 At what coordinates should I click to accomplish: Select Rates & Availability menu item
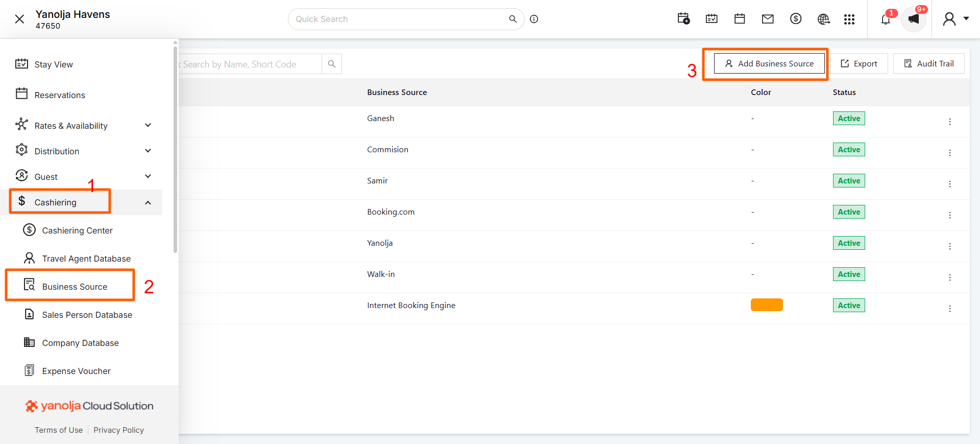[x=71, y=126]
